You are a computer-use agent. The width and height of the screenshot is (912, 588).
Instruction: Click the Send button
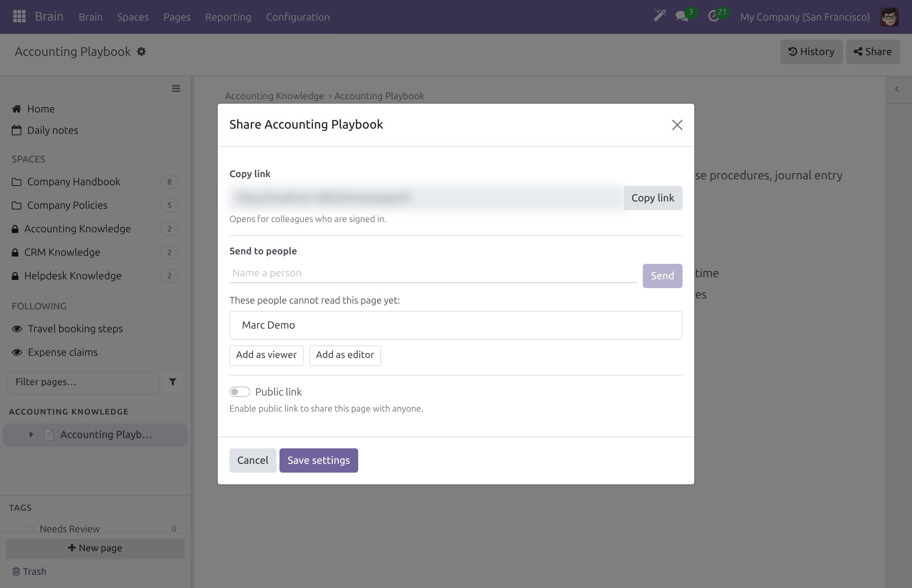[x=662, y=276]
